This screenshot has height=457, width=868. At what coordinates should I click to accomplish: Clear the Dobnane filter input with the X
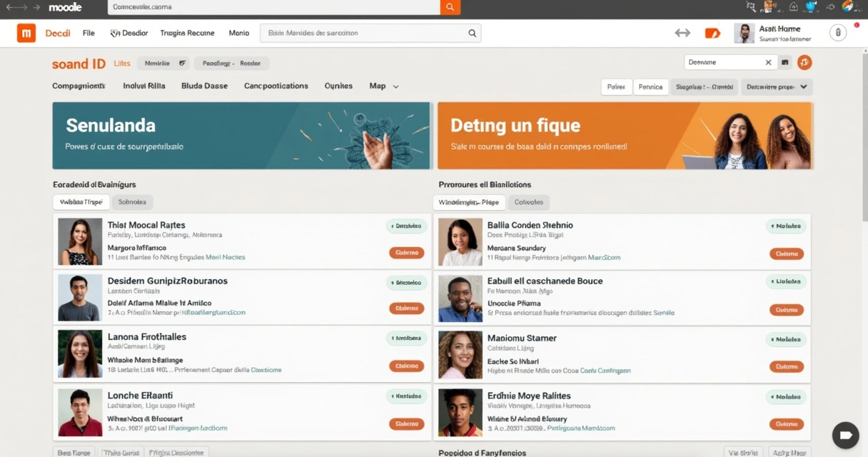tap(768, 63)
